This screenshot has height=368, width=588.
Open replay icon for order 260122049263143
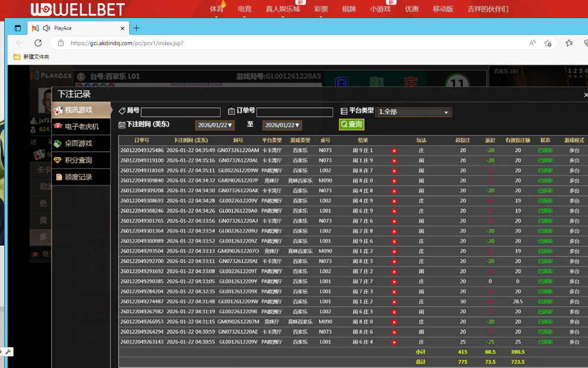(394, 342)
